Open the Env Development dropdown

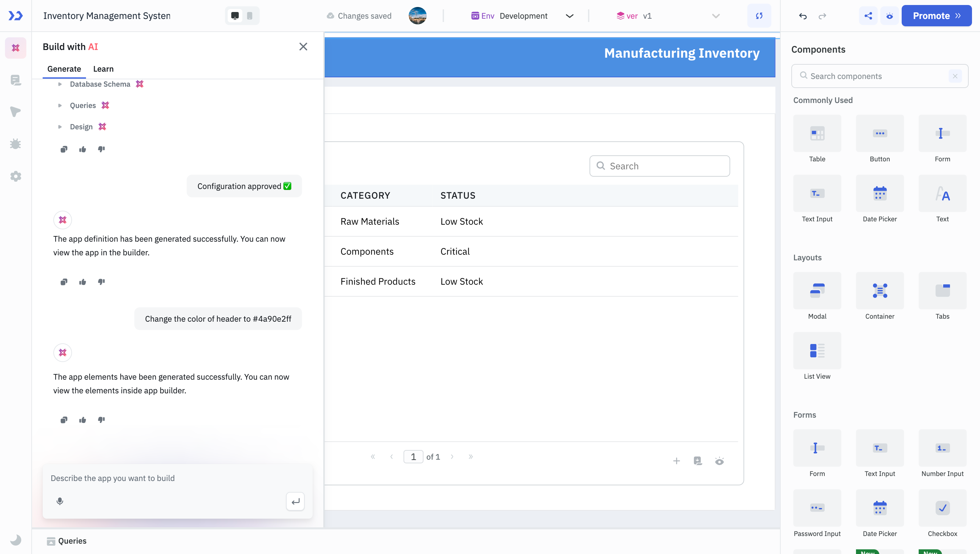tap(522, 16)
